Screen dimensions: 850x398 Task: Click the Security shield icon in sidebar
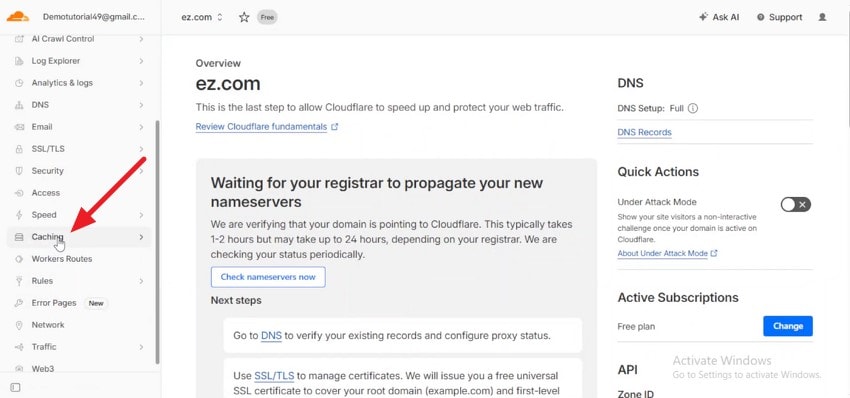[x=19, y=171]
